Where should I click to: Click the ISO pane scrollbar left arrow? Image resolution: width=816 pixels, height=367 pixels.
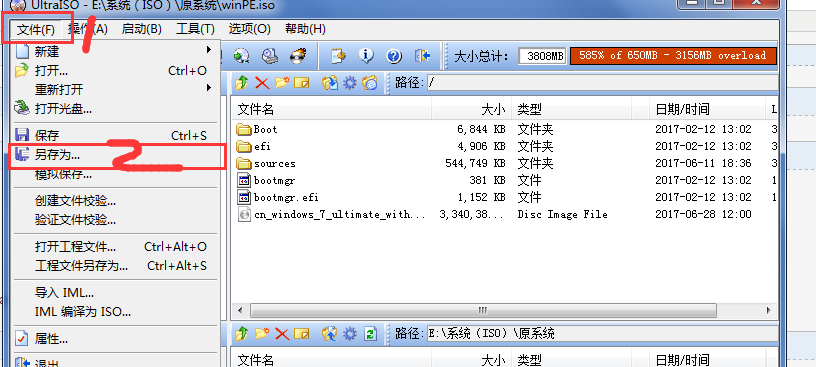click(240, 310)
